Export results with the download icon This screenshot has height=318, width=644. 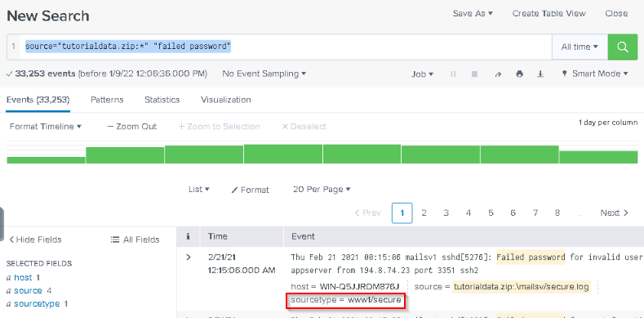[x=540, y=74]
